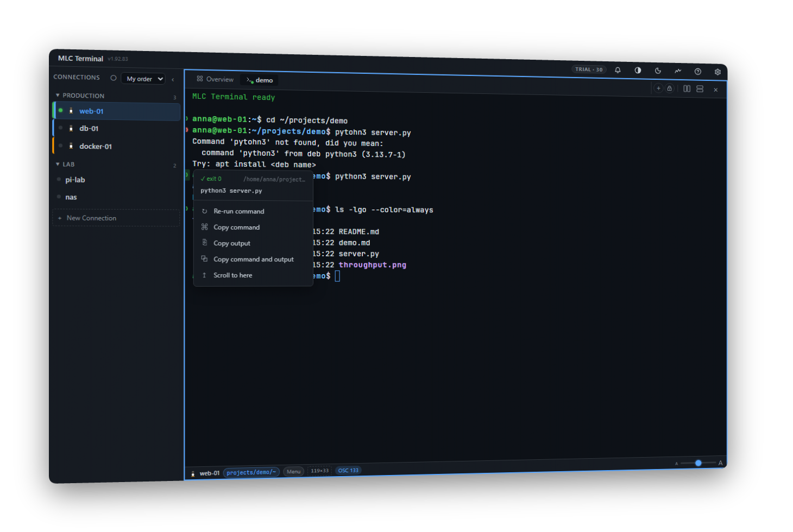Open the nas connection
Viewport: 793px width, 532px height.
point(116,197)
